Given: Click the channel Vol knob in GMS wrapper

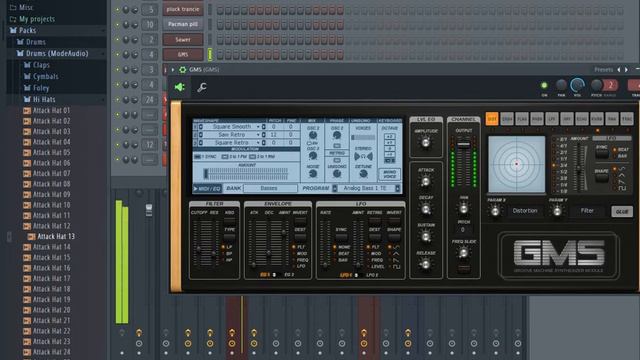Looking at the screenshot, I should tap(577, 85).
